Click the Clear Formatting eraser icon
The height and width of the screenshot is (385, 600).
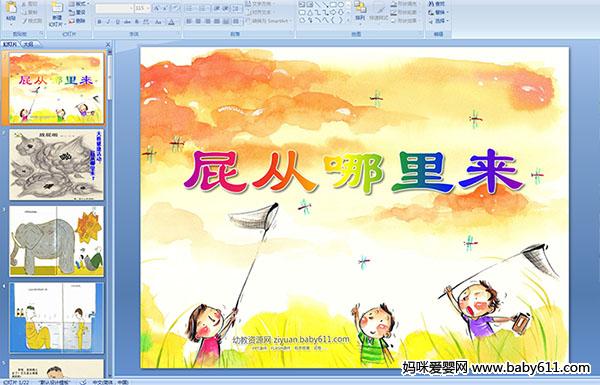coord(176,8)
